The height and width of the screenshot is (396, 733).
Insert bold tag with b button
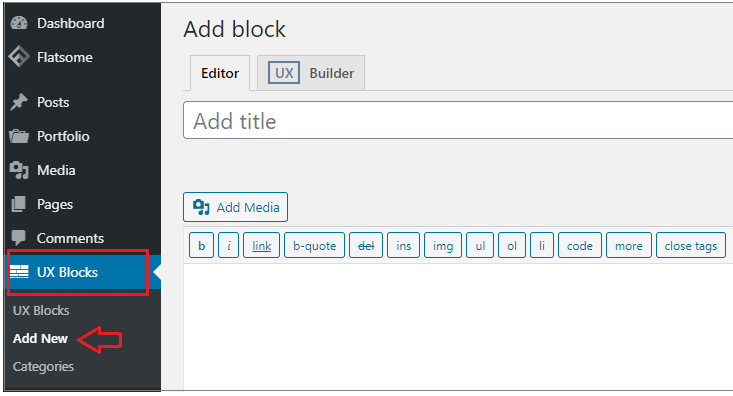click(x=201, y=245)
